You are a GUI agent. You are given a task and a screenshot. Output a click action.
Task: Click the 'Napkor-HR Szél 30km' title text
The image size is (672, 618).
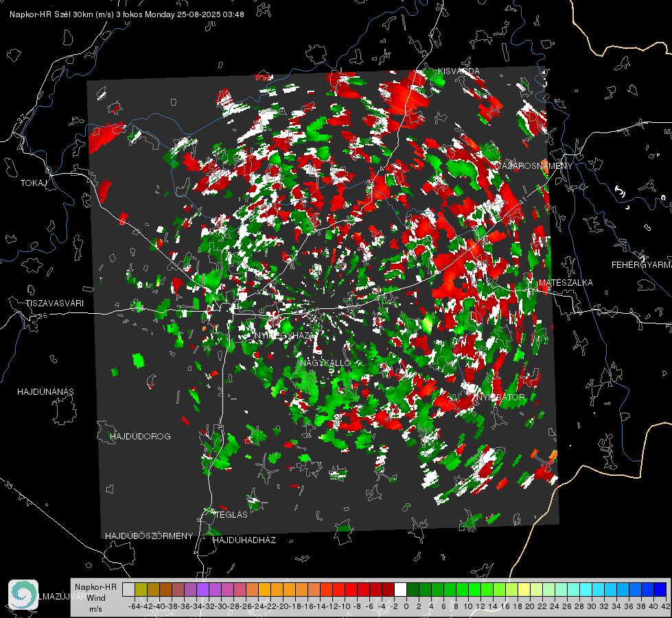coord(62,14)
